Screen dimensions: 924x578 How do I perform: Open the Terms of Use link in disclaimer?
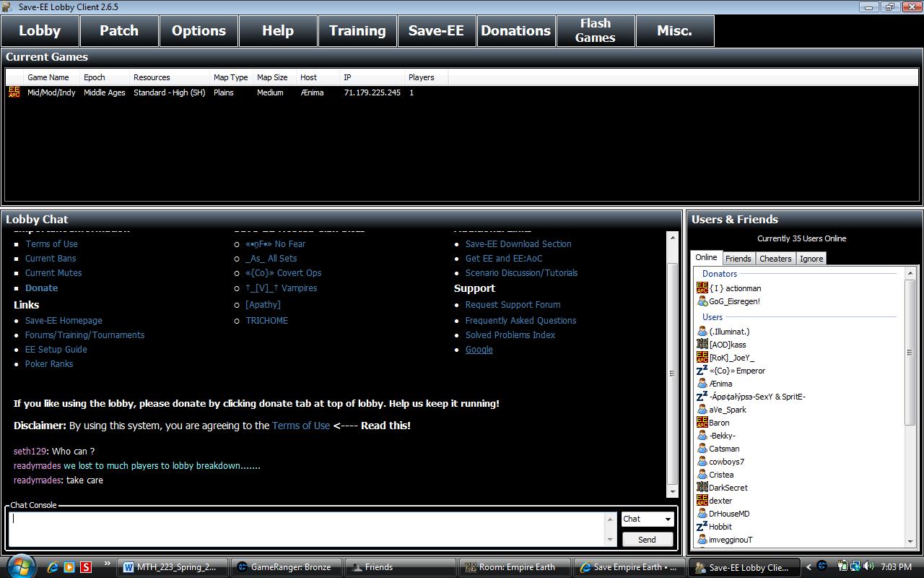coord(300,426)
